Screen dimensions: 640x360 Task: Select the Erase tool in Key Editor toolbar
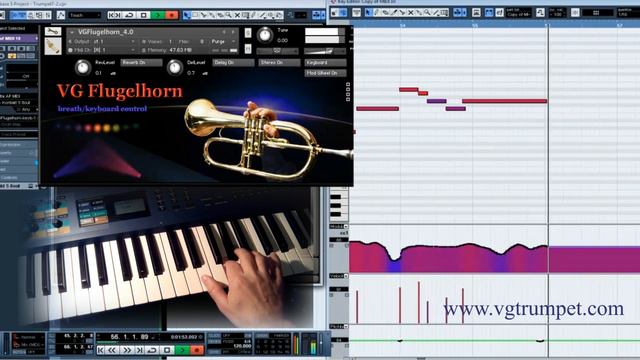(385, 13)
